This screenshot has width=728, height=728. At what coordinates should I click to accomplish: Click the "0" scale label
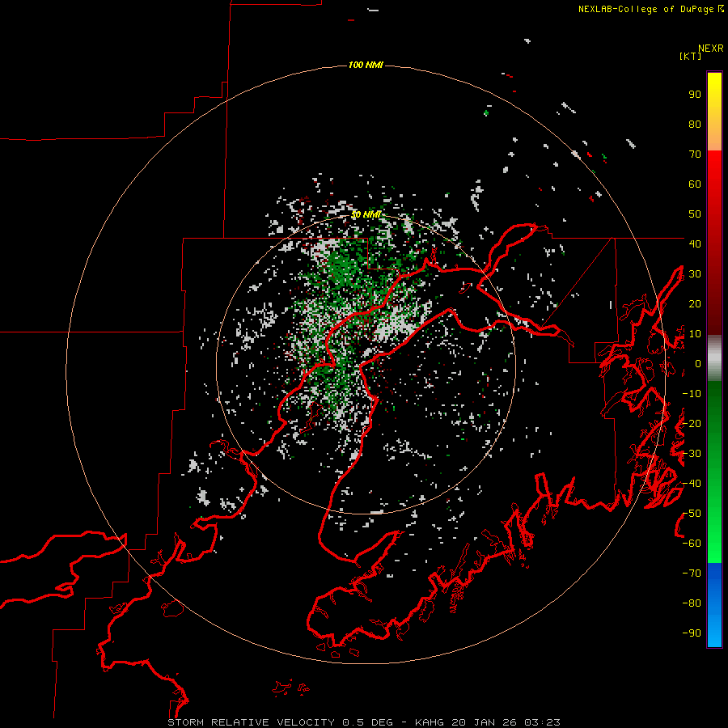(698, 364)
